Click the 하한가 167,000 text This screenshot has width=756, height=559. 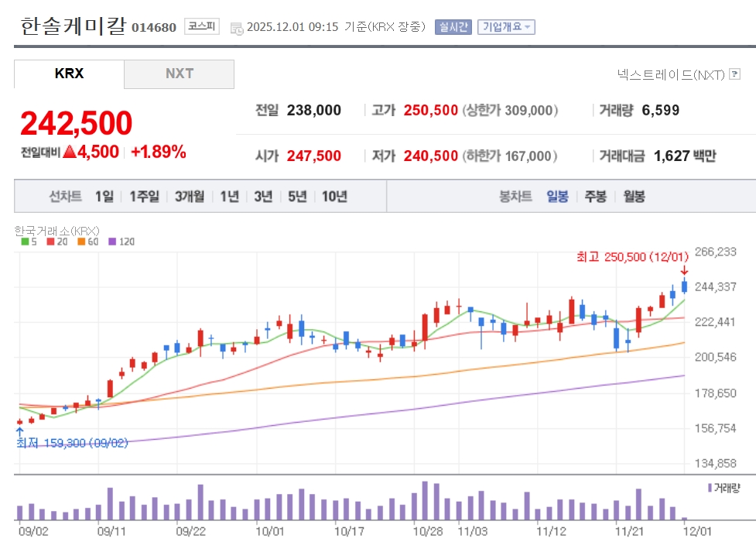coord(510,156)
